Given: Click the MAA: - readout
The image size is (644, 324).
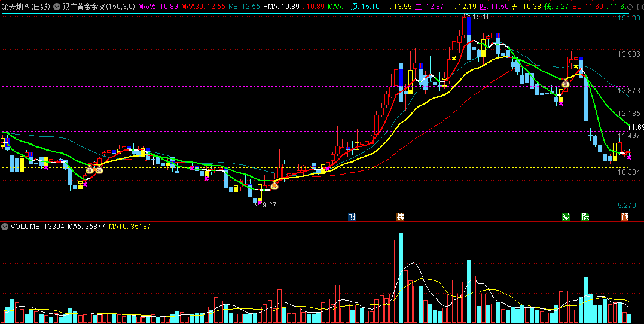Looking at the screenshot, I should 338,6.
